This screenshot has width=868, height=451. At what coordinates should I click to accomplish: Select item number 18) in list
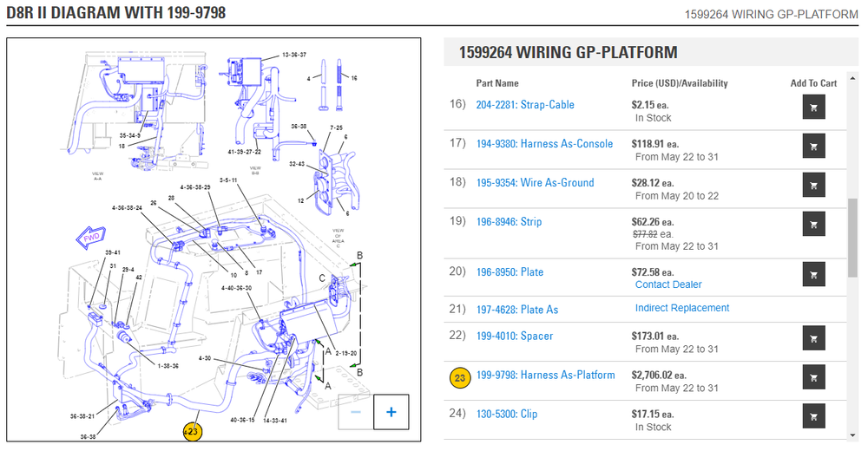point(457,182)
